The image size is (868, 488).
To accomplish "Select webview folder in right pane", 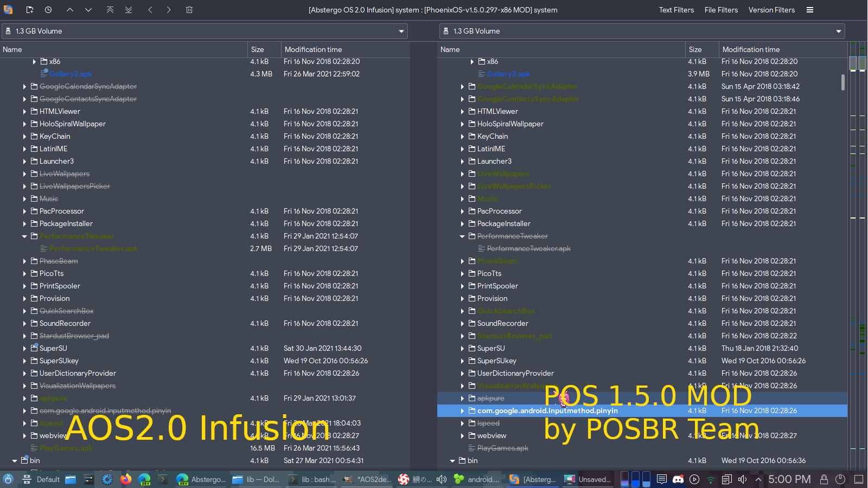I will (x=492, y=436).
